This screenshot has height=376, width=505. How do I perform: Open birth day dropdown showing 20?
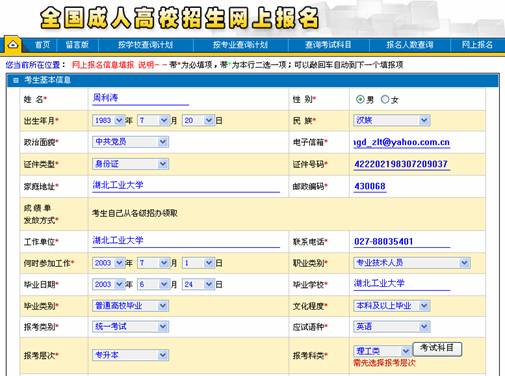198,120
